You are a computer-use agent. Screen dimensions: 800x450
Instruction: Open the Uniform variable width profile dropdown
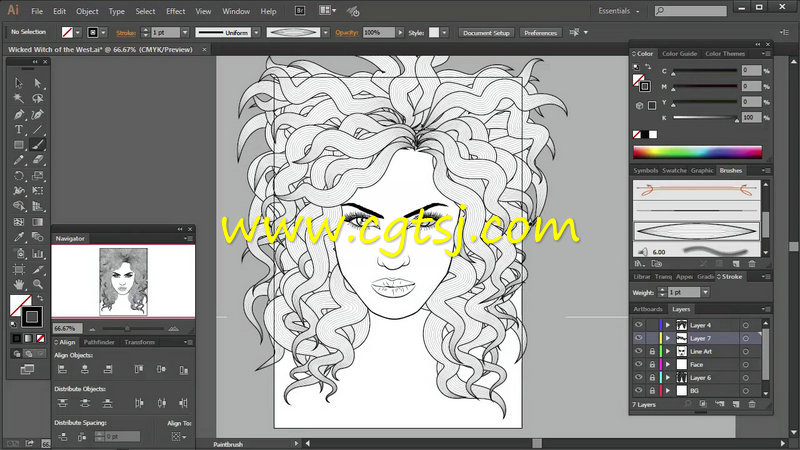[x=256, y=32]
